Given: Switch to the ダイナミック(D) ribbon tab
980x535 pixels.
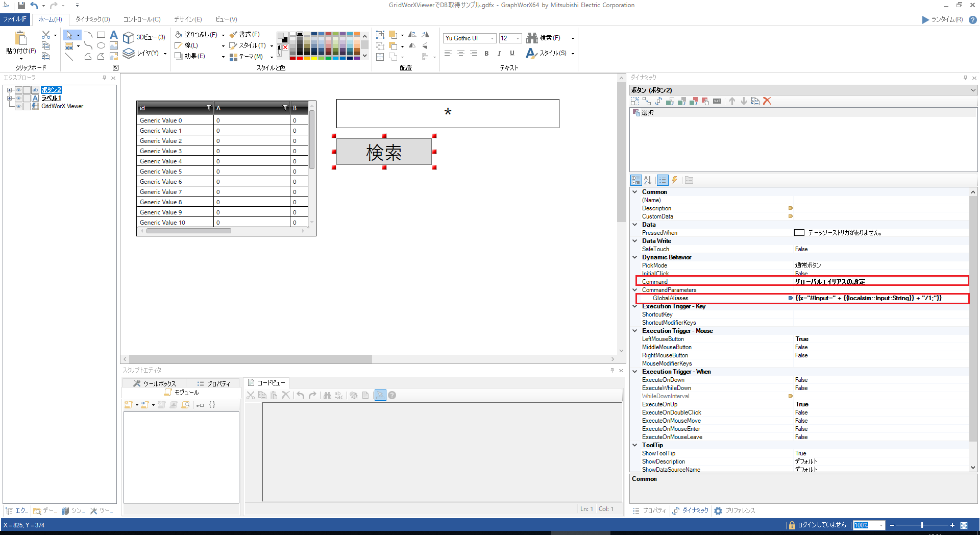Looking at the screenshot, I should pos(93,19).
